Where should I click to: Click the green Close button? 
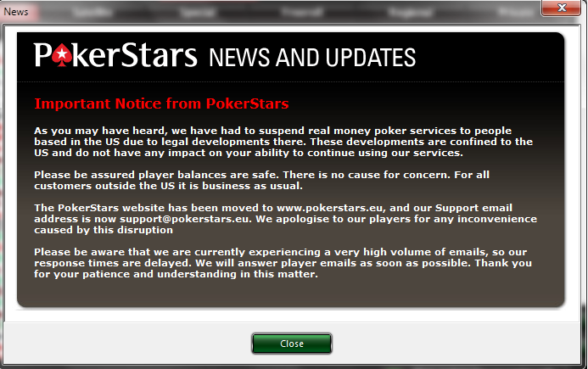(x=292, y=344)
